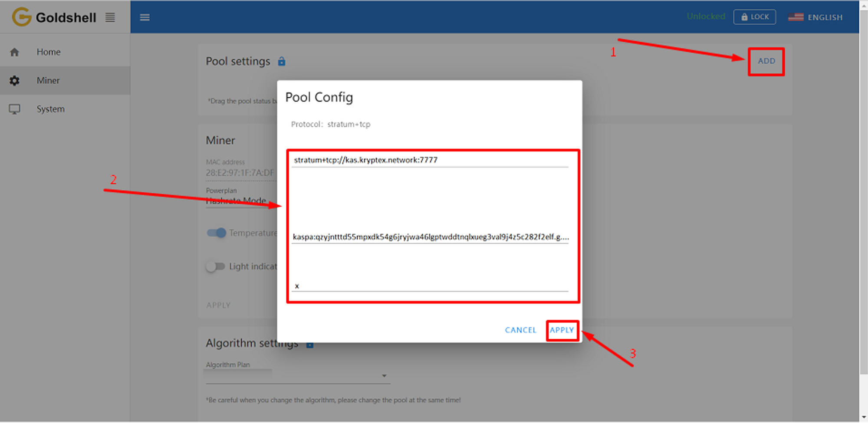Click the lock icon beside Pool settings
Screen dimensions: 868x423
tap(282, 61)
